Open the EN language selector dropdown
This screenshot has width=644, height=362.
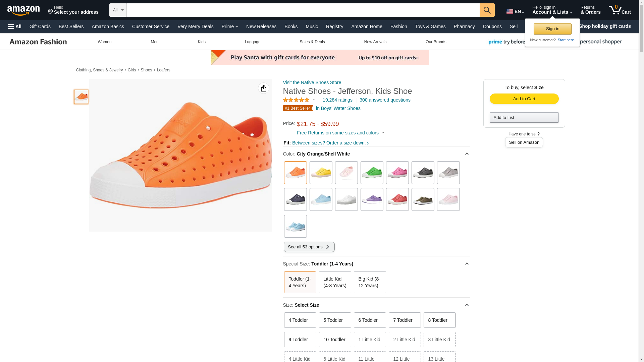pos(515,12)
